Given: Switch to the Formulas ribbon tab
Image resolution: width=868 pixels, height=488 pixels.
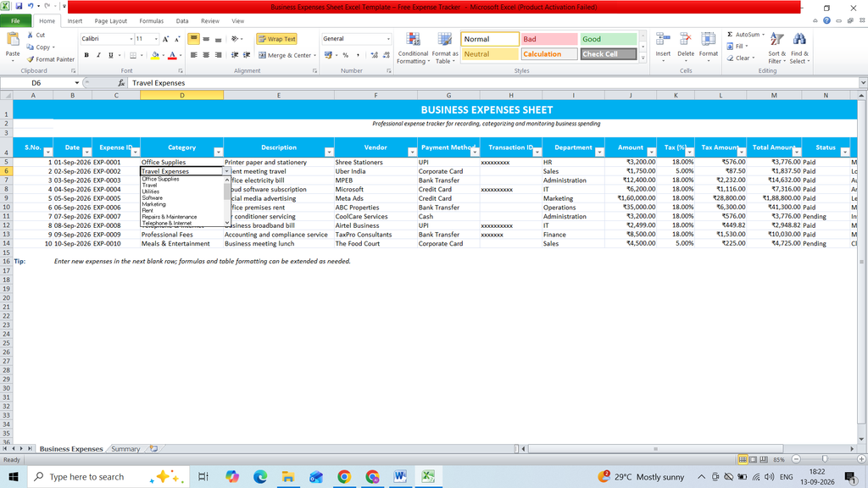Looking at the screenshot, I should tap(151, 21).
